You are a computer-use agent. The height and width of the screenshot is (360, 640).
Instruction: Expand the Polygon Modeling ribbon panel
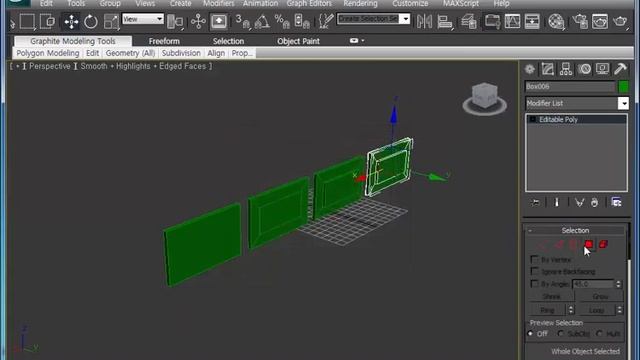[48, 53]
